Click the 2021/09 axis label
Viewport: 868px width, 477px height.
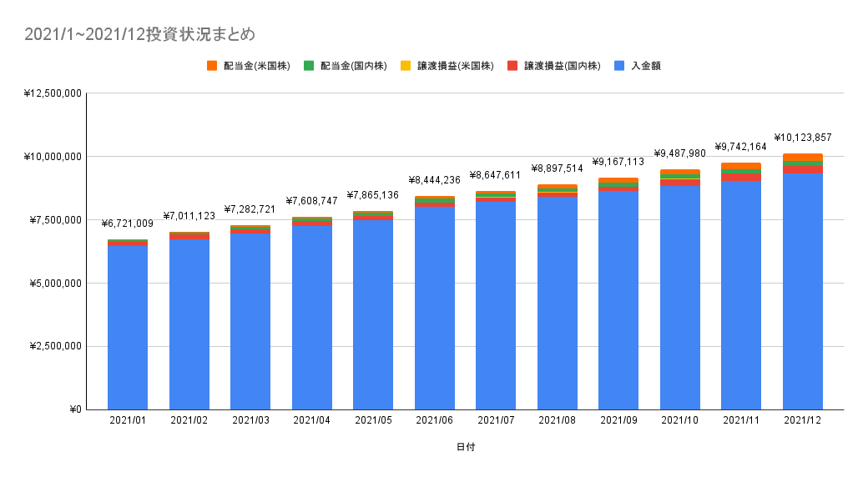pos(618,420)
